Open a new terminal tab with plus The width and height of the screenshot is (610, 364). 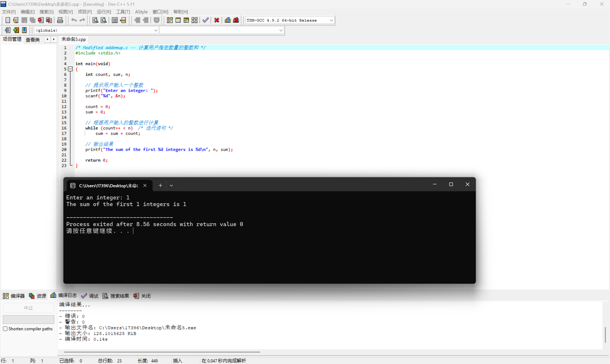(x=160, y=185)
